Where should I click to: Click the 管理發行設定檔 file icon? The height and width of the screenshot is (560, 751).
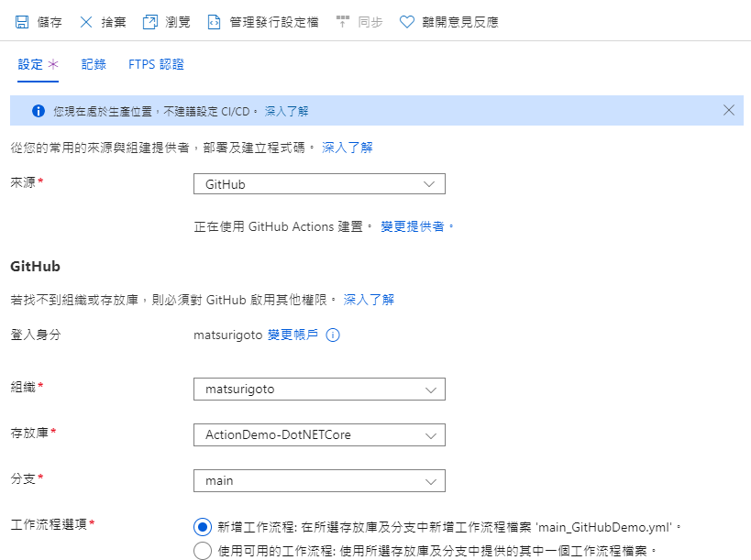(x=214, y=22)
